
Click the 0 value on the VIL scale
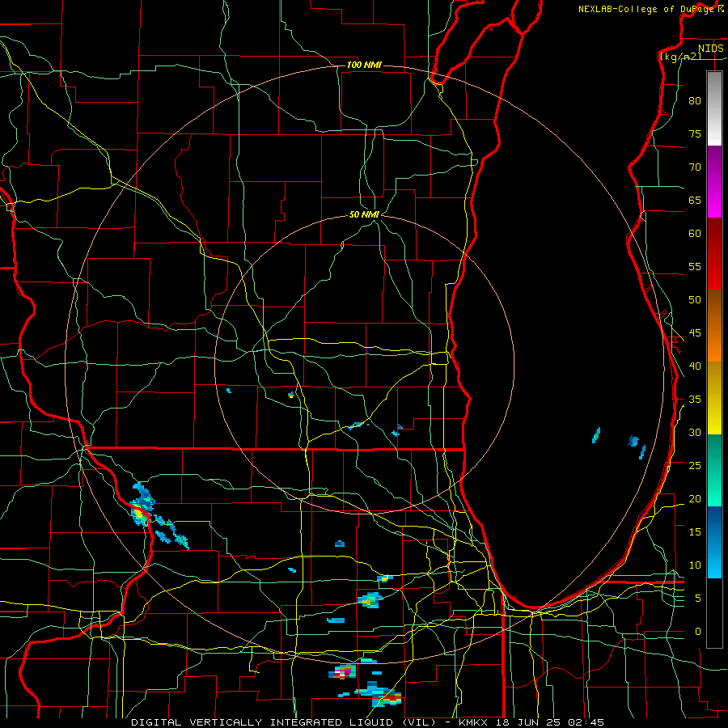tap(697, 632)
